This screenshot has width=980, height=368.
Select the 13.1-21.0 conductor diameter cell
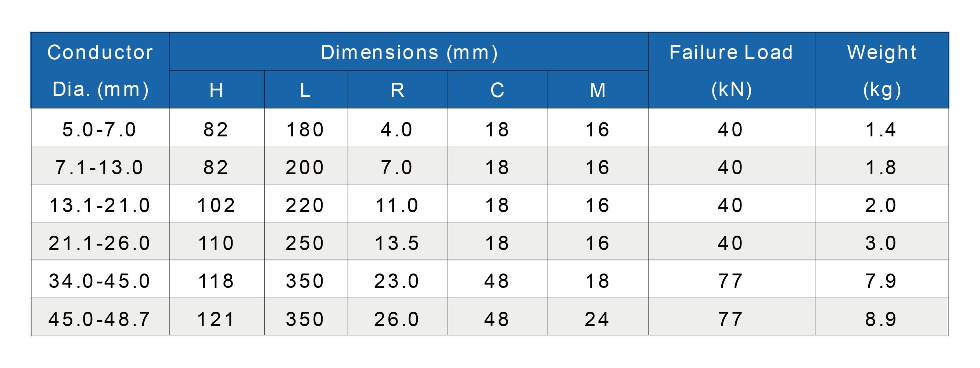[x=100, y=206]
